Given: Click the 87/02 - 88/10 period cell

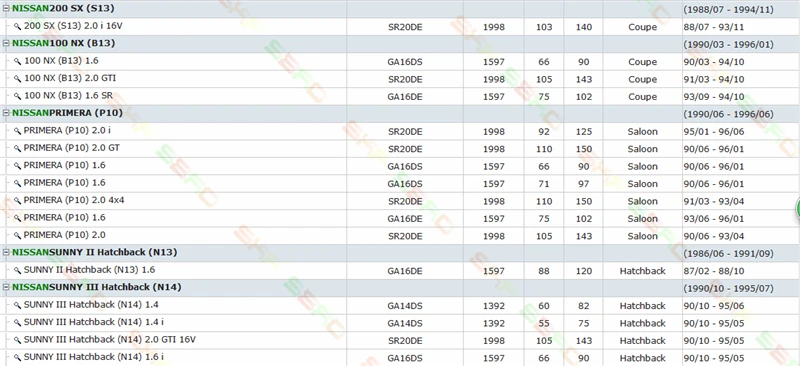Looking at the screenshot, I should click(714, 271).
